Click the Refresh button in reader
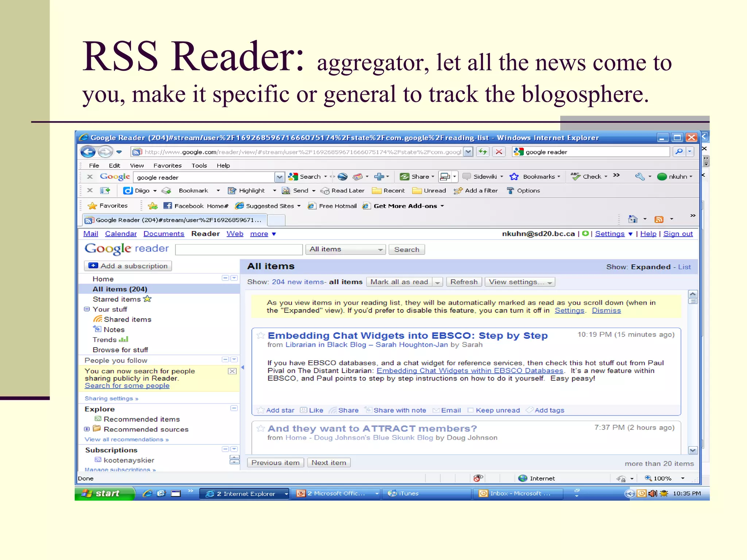 pyautogui.click(x=464, y=282)
